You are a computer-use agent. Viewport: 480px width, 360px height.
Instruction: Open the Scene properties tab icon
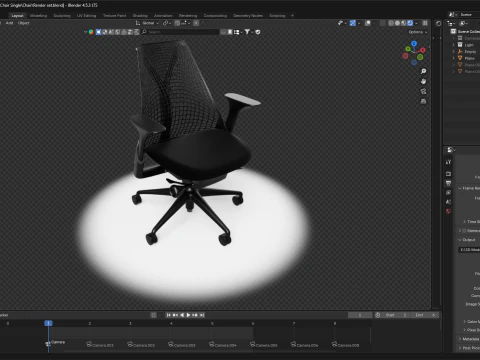[x=448, y=202]
